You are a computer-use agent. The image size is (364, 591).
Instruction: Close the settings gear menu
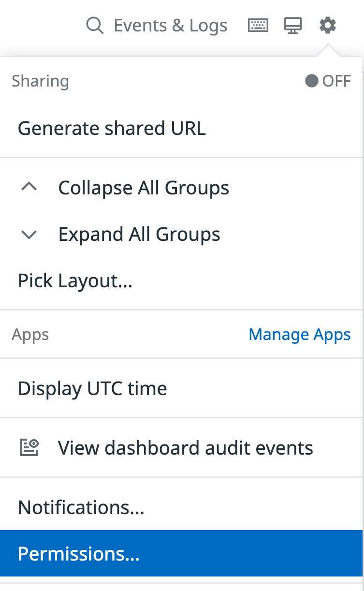pyautogui.click(x=328, y=25)
